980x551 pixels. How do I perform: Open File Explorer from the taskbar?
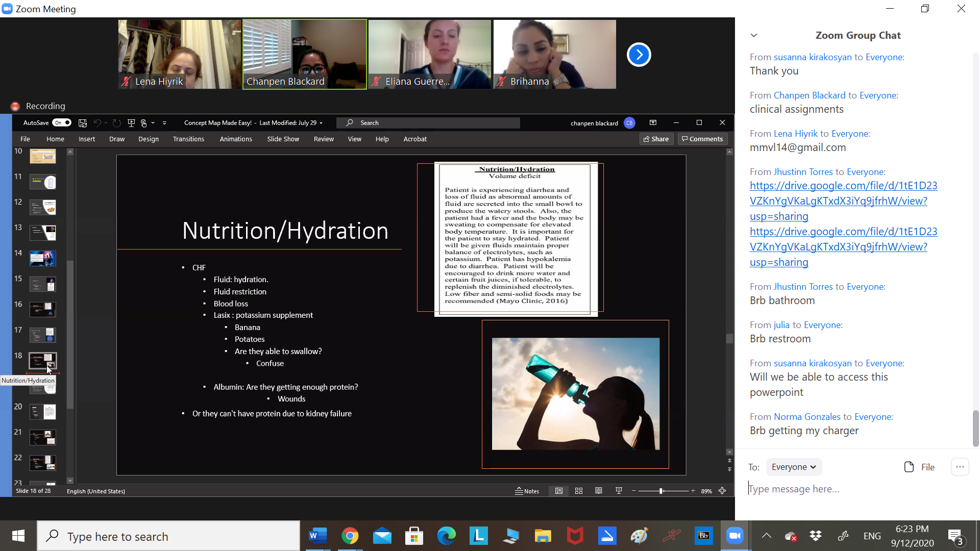pyautogui.click(x=543, y=536)
